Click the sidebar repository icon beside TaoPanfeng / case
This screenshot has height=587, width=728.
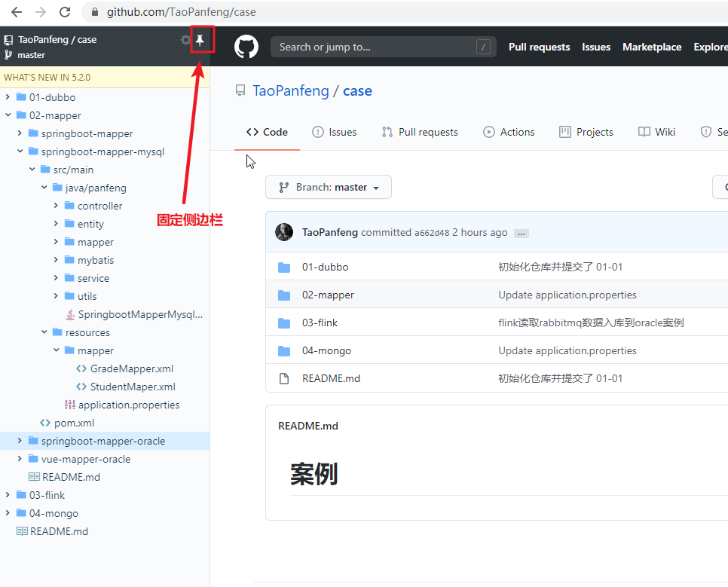(x=8, y=40)
